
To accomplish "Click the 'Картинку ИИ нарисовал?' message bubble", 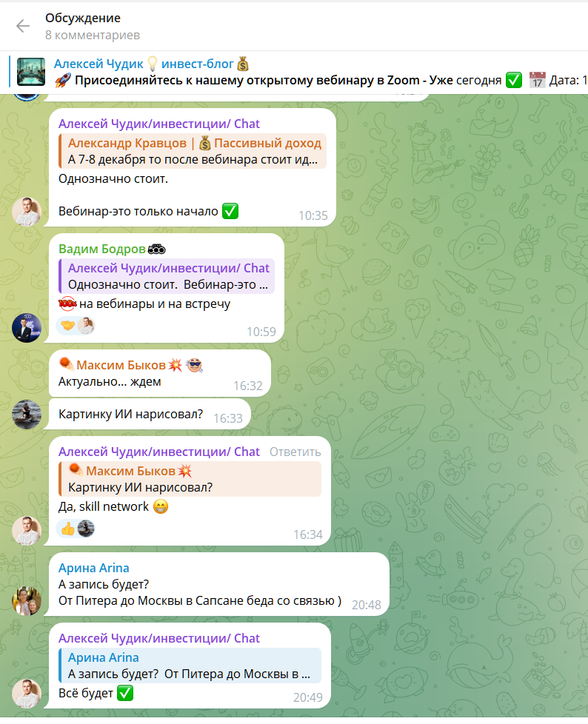I will (x=147, y=415).
